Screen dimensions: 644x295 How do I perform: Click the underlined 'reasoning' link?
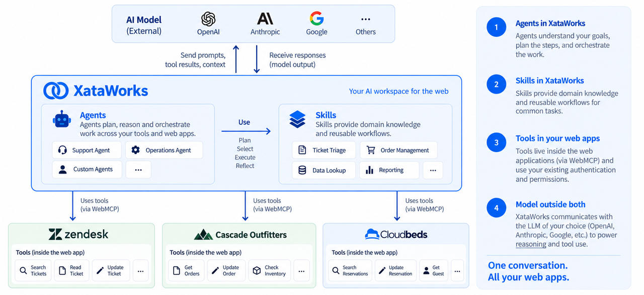[x=531, y=244]
